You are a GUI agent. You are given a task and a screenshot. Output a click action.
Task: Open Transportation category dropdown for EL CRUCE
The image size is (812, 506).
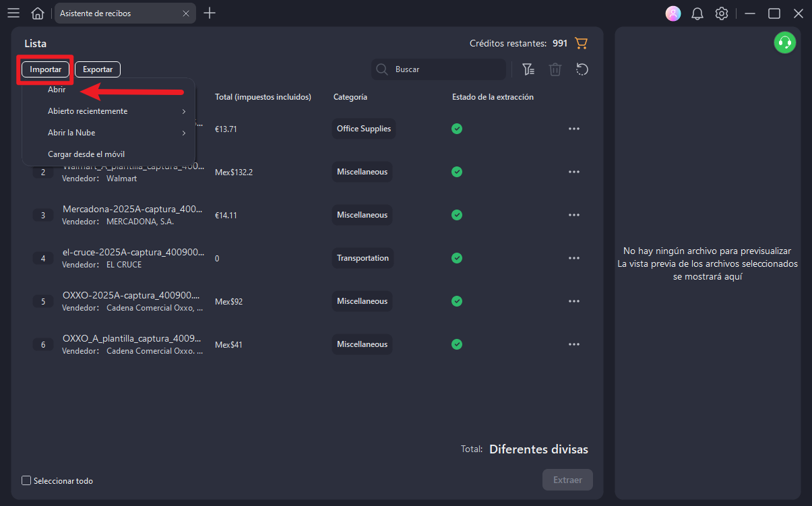point(363,258)
